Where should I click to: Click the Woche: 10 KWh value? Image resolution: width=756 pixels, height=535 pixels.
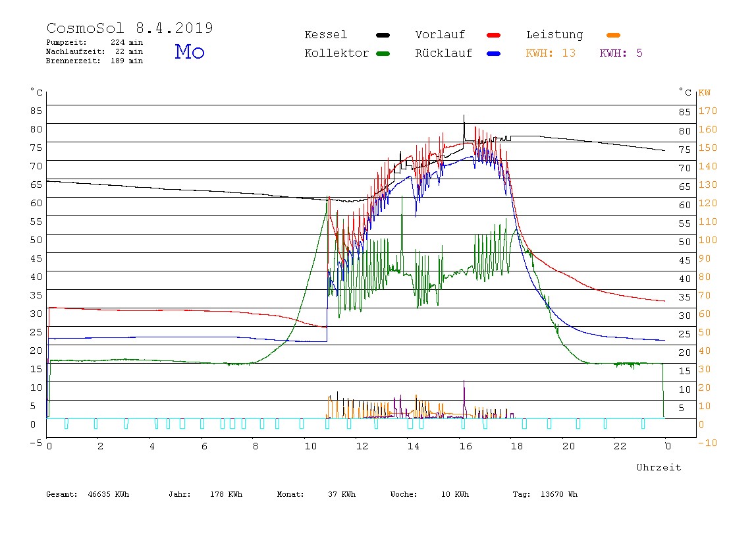pyautogui.click(x=429, y=494)
